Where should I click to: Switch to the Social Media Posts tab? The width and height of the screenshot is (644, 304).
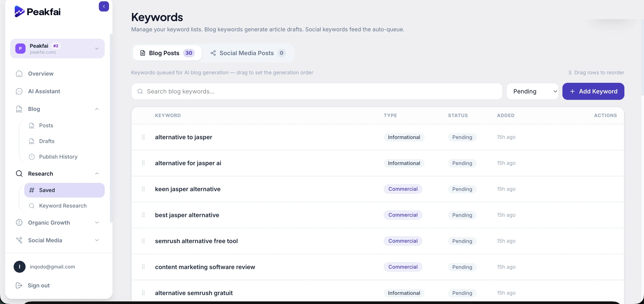[x=248, y=53]
